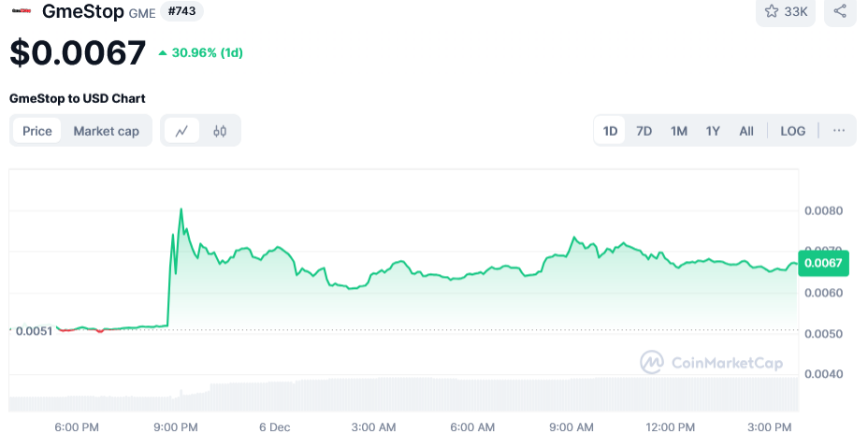The height and width of the screenshot is (448, 868).
Task: Select the Market cap tab
Action: 107,131
